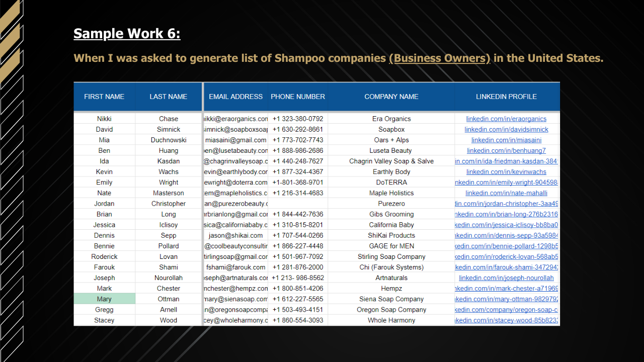Screen dimensions: 644x362
Task: Select the company cell "Whole Harmony"
Action: (x=391, y=320)
